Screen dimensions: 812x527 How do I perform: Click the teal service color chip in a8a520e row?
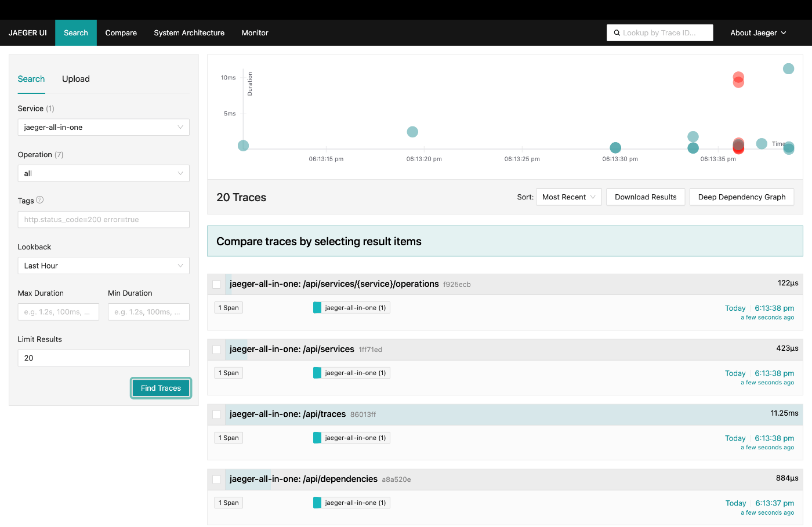(x=317, y=503)
